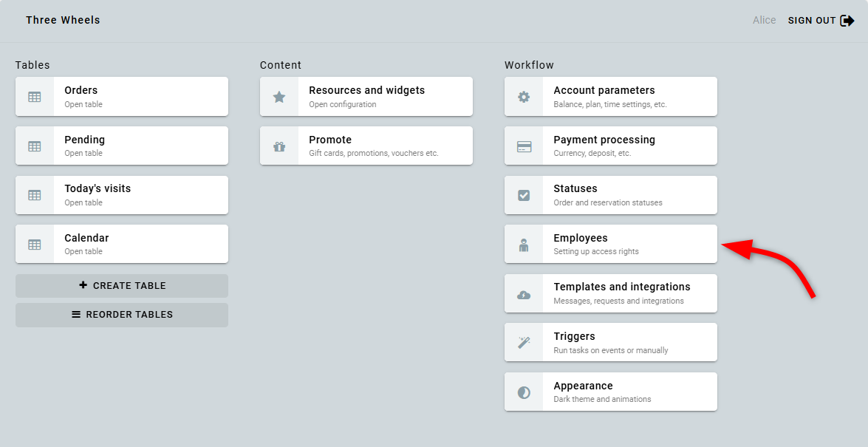Image resolution: width=868 pixels, height=447 pixels.
Task: Open the Statuses card
Action: pyautogui.click(x=611, y=195)
